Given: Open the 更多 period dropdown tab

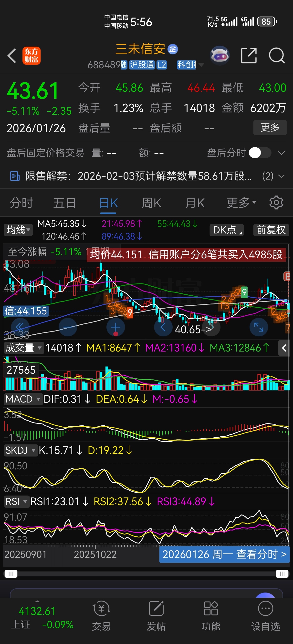Looking at the screenshot, I should coord(241,202).
